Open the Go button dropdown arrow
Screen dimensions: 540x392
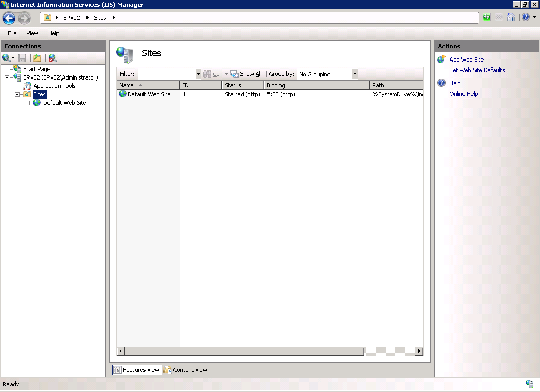(226, 74)
